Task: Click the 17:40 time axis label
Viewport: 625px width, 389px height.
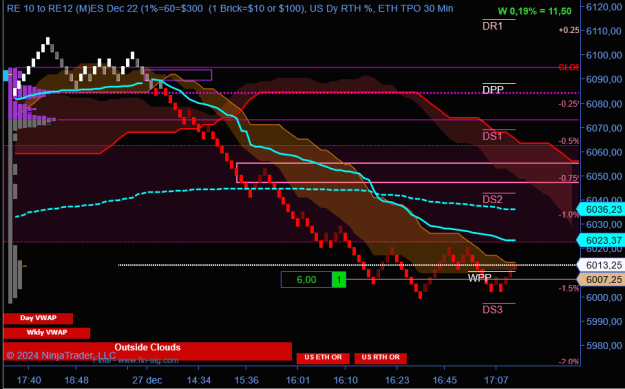Action: pos(28,380)
